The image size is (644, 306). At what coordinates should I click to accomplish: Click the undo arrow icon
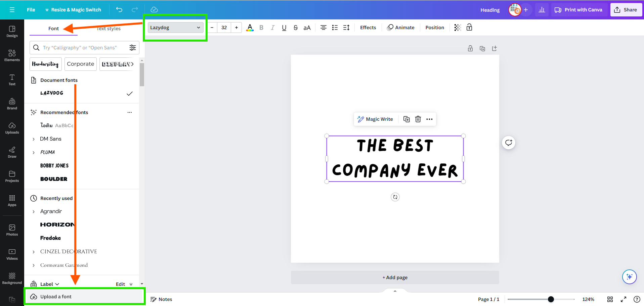pyautogui.click(x=119, y=10)
